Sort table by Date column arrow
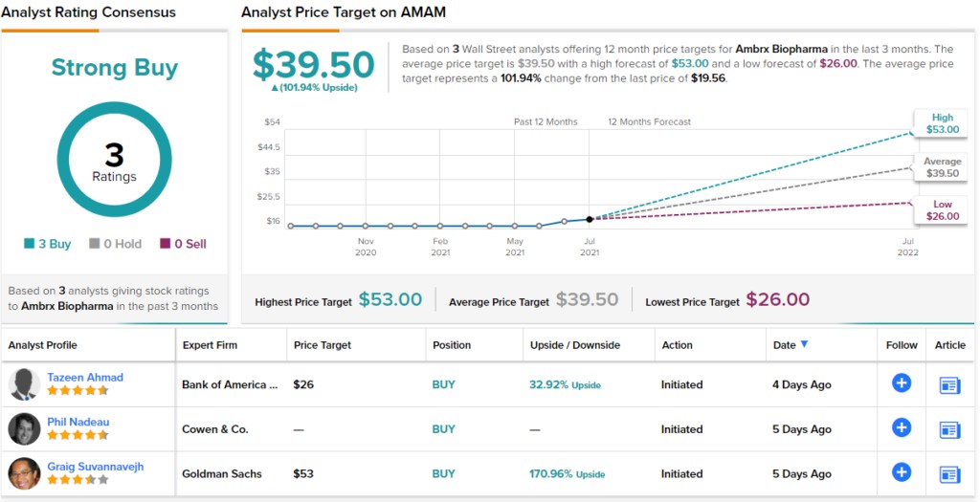Screen dimensions: 980x502 pos(804,344)
